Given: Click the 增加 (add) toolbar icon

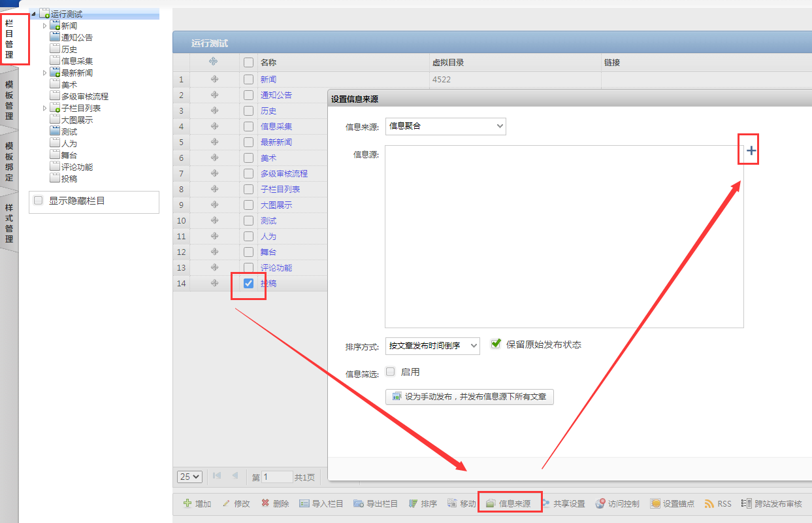Looking at the screenshot, I should (187, 503).
